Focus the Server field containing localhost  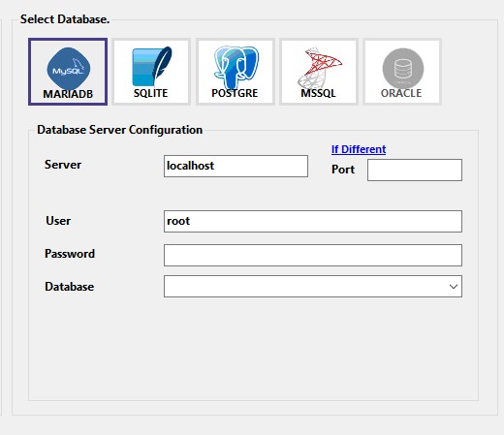click(x=236, y=166)
